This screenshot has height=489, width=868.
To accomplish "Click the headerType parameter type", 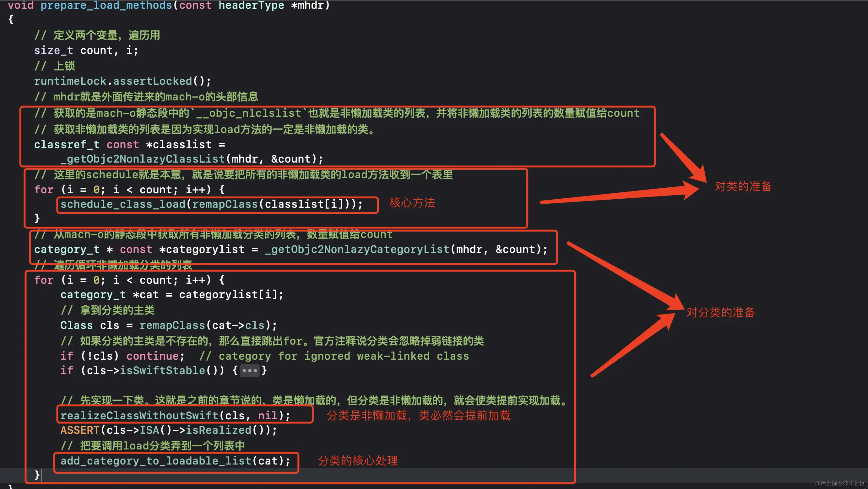I will tap(251, 5).
